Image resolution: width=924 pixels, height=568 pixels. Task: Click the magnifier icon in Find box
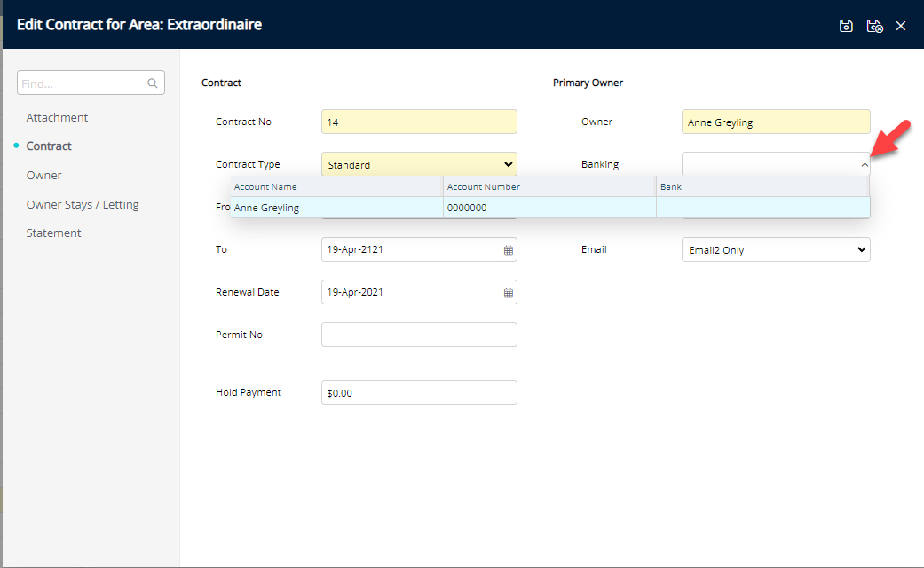click(x=153, y=83)
